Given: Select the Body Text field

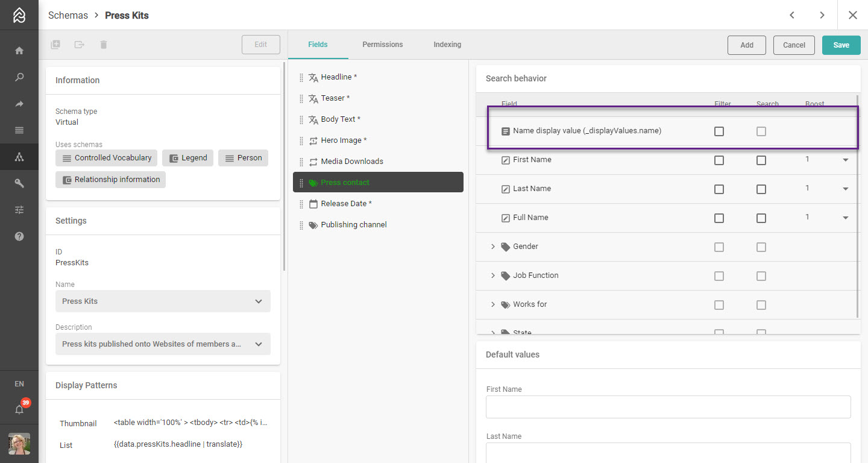Looking at the screenshot, I should click(x=378, y=119).
